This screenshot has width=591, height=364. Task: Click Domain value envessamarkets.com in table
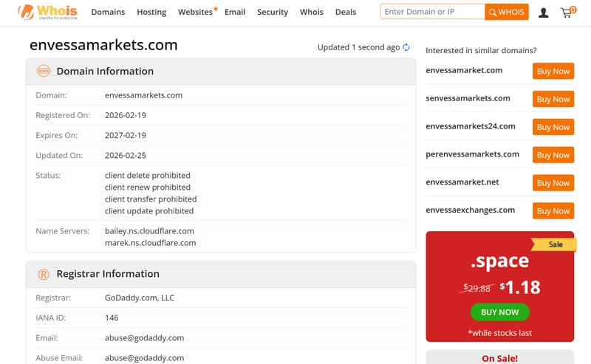tap(143, 95)
